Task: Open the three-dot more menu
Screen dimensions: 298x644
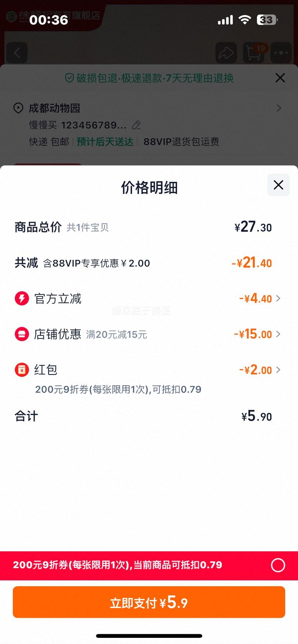Action: 281,53
